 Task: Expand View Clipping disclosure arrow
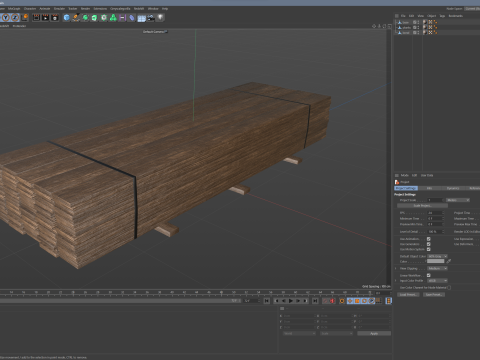(x=396, y=268)
